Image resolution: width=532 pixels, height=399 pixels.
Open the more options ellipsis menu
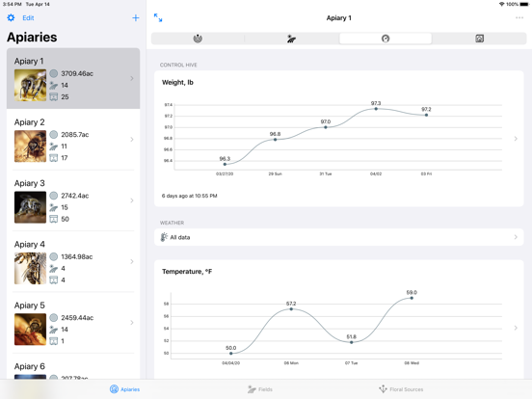click(x=519, y=17)
